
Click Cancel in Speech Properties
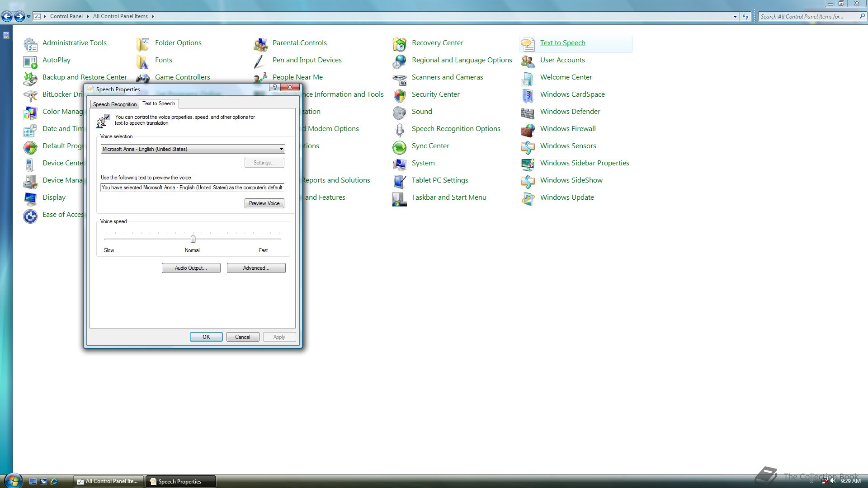click(x=243, y=337)
